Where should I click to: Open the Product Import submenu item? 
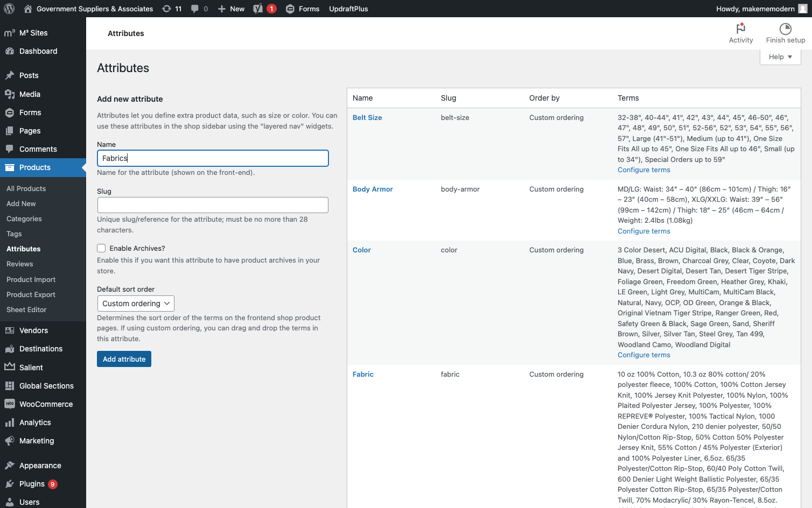(31, 280)
